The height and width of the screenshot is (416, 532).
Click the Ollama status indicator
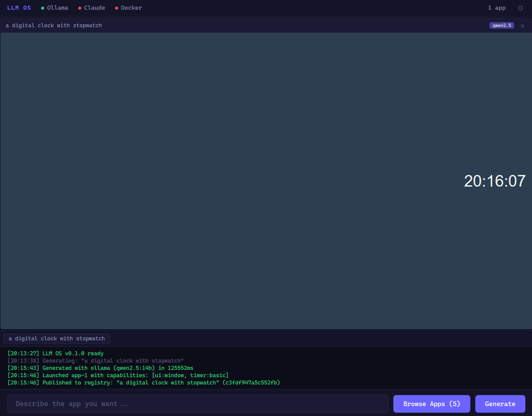(x=54, y=8)
